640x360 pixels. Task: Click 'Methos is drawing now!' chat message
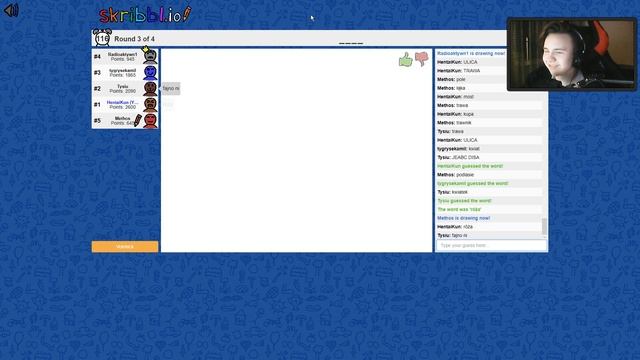click(x=464, y=218)
